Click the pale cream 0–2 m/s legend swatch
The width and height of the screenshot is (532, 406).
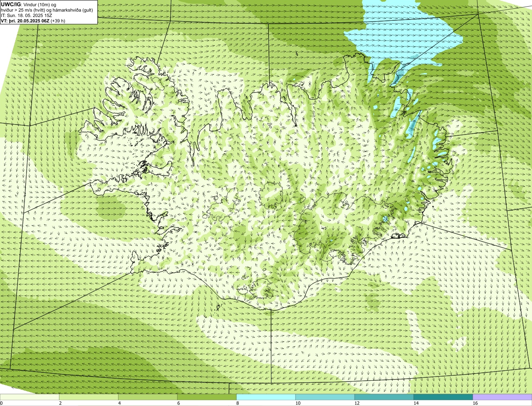[x=30, y=397]
